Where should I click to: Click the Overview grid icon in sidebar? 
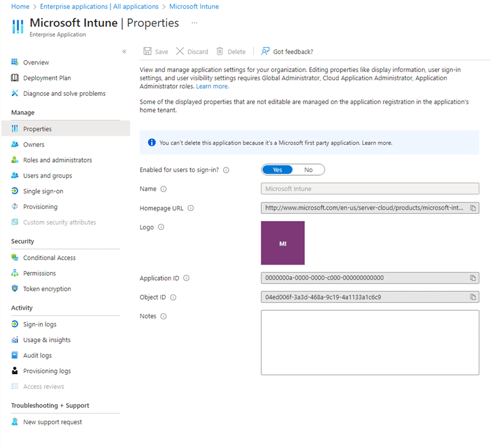(15, 62)
